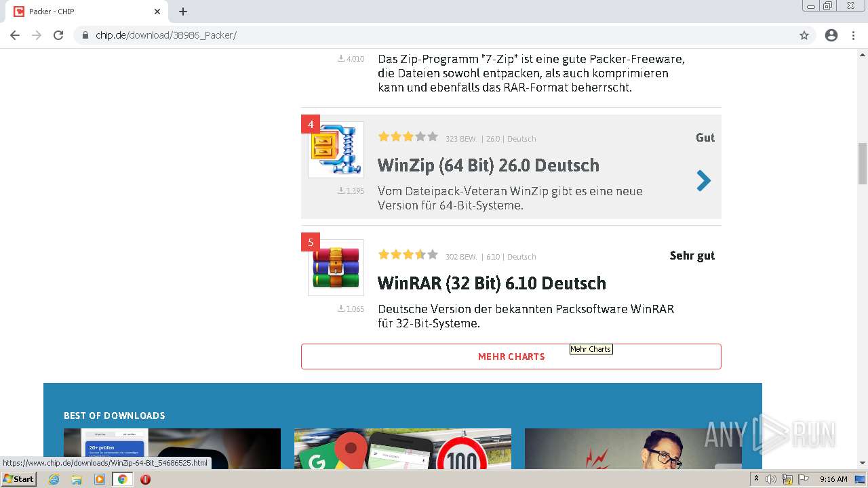
Task: Click the browser forward arrow
Action: point(37,35)
